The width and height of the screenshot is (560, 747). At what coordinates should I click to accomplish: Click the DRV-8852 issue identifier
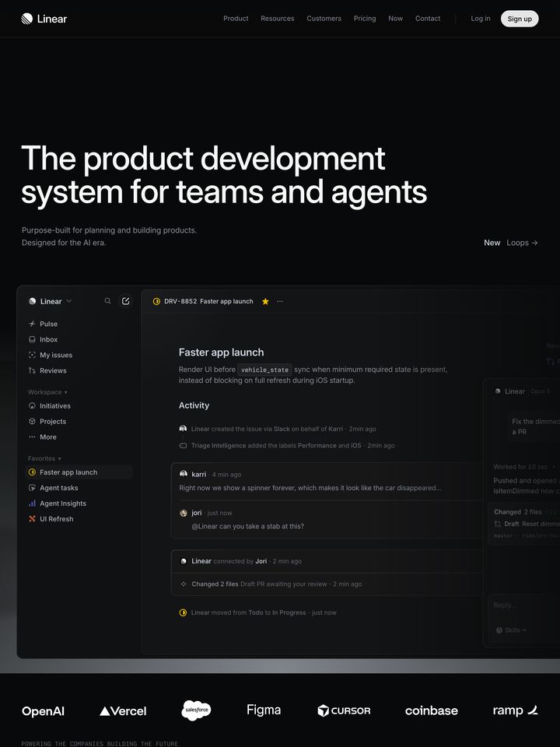(180, 301)
